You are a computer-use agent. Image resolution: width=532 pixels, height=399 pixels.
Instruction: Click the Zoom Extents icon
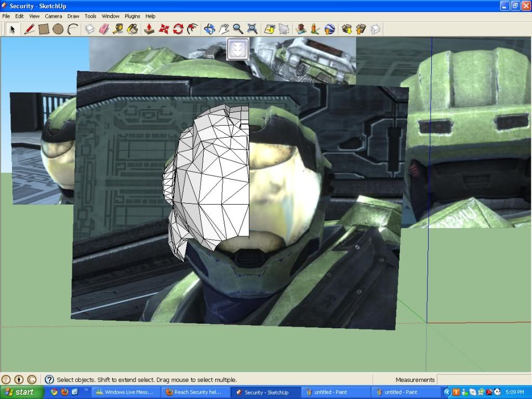click(x=252, y=29)
